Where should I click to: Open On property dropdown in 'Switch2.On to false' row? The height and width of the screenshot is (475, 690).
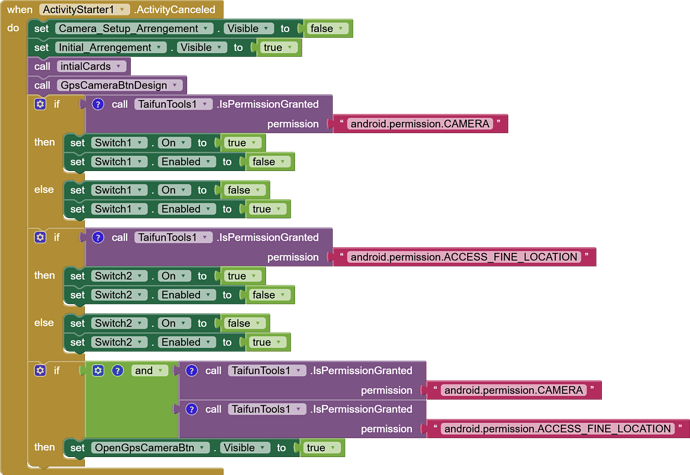[174, 323]
